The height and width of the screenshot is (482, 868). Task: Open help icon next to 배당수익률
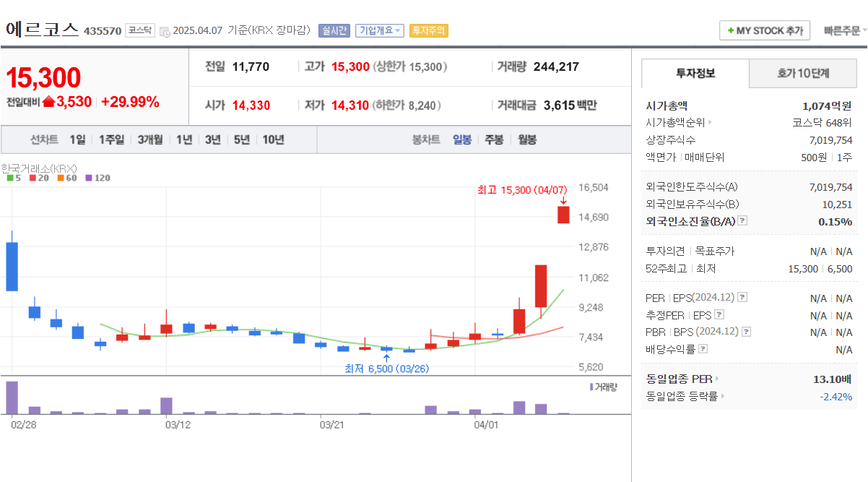click(x=703, y=349)
